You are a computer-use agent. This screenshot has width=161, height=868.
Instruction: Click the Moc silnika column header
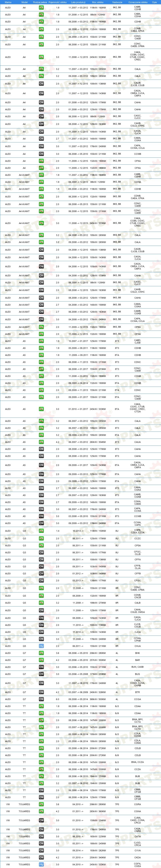coord(98,2)
